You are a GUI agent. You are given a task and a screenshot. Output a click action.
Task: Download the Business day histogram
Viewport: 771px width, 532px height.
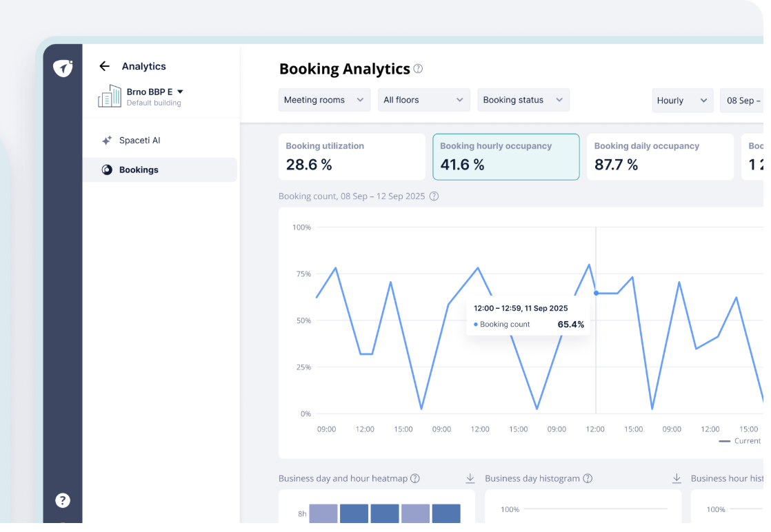(677, 478)
